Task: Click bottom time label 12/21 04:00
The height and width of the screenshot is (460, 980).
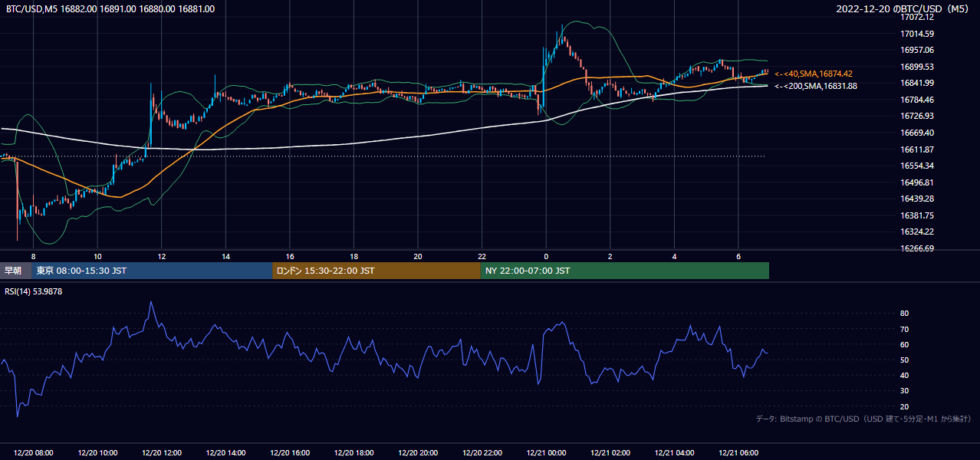Action: coord(674,453)
